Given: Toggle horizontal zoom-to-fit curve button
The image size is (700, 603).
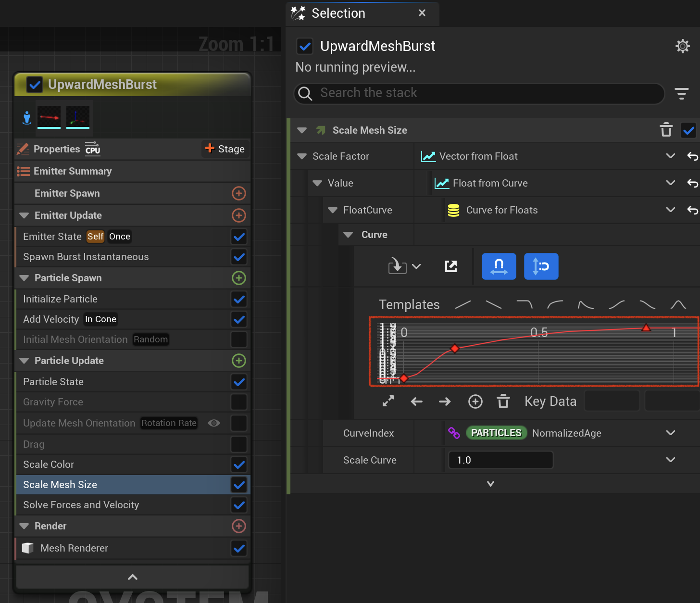Looking at the screenshot, I should tap(499, 266).
